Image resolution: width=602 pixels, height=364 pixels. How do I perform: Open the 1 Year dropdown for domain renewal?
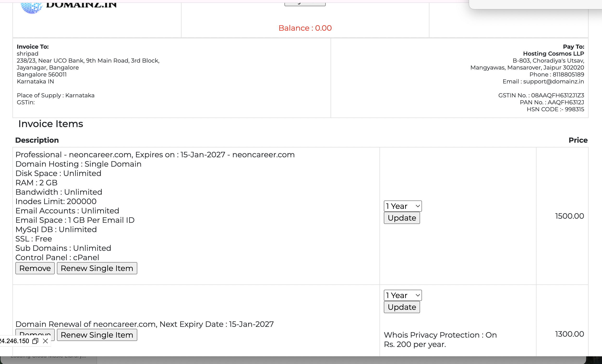pos(402,295)
